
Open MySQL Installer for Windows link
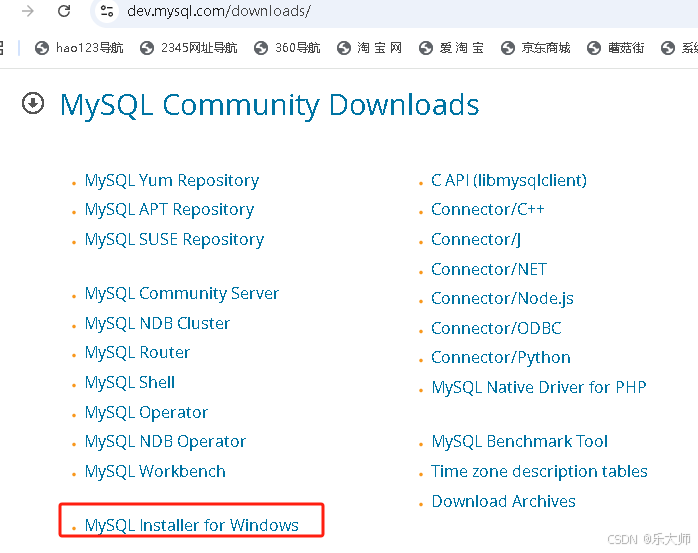click(191, 525)
